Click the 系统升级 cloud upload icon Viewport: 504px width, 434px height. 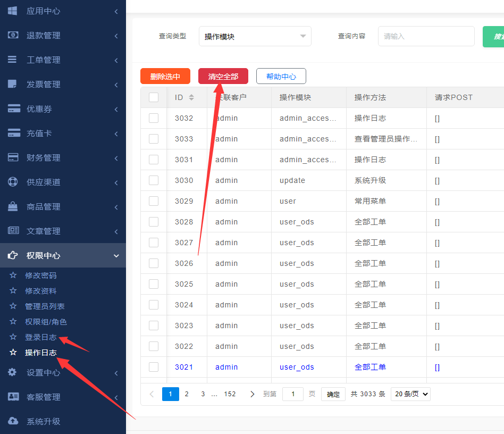point(13,421)
